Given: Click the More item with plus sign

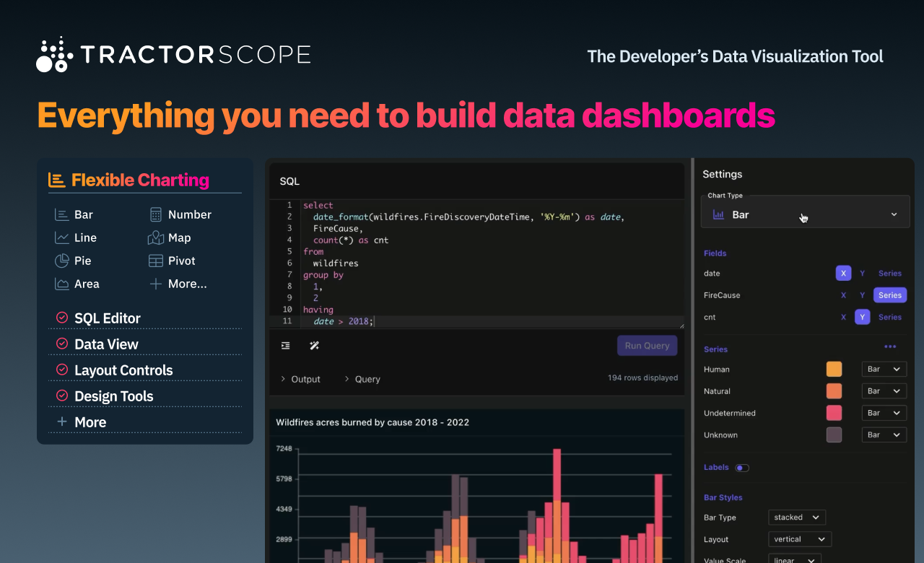Looking at the screenshot, I should [x=81, y=422].
